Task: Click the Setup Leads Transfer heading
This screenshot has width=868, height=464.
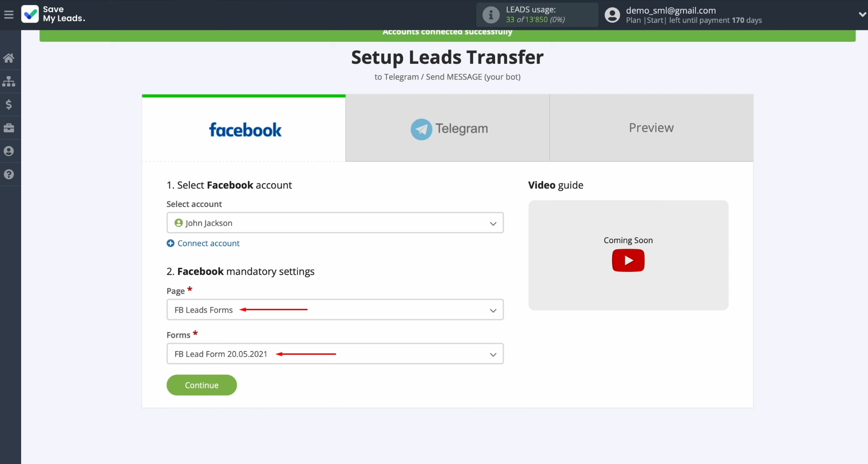Action: pyautogui.click(x=447, y=57)
